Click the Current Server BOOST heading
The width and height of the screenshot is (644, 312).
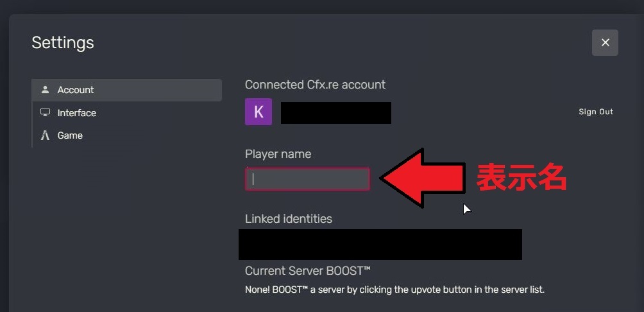pyautogui.click(x=308, y=271)
